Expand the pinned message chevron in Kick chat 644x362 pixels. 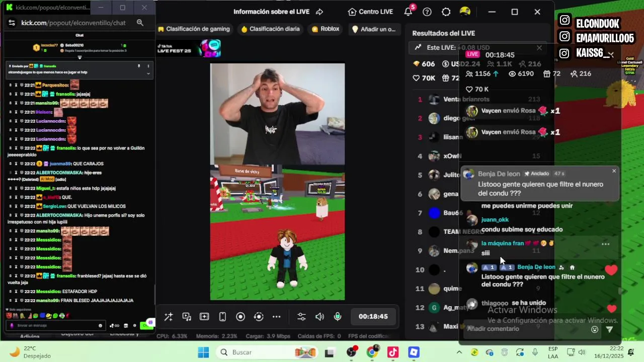click(148, 73)
